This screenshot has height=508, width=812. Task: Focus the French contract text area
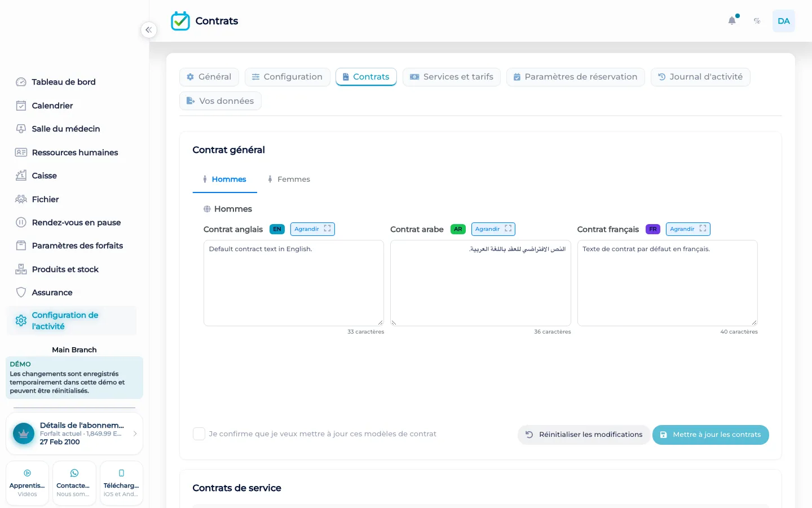668,283
